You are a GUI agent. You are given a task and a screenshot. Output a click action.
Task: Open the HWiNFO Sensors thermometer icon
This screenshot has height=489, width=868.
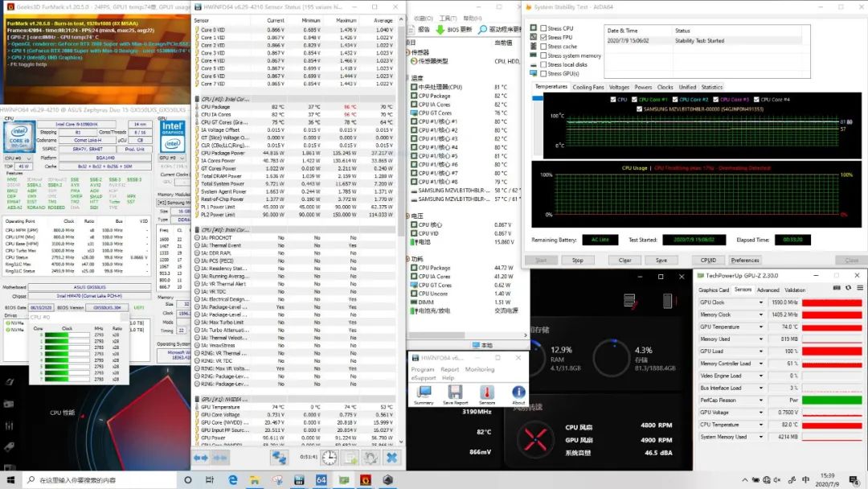[487, 392]
